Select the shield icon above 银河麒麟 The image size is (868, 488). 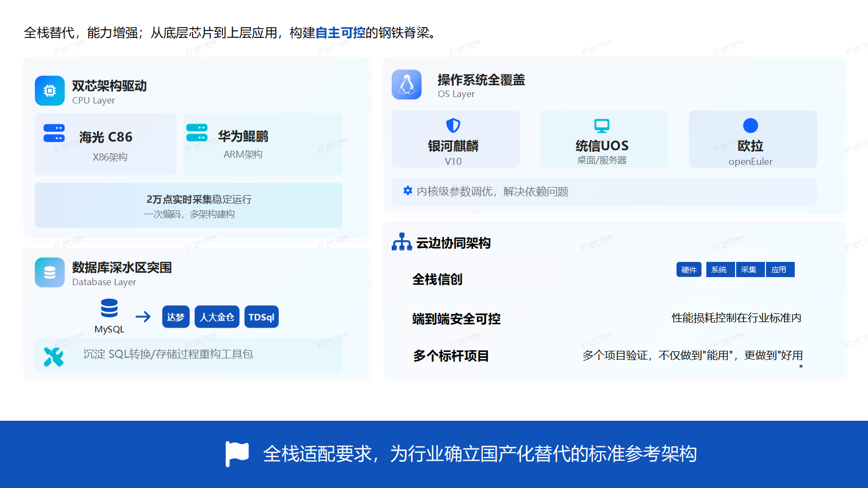[x=455, y=125]
